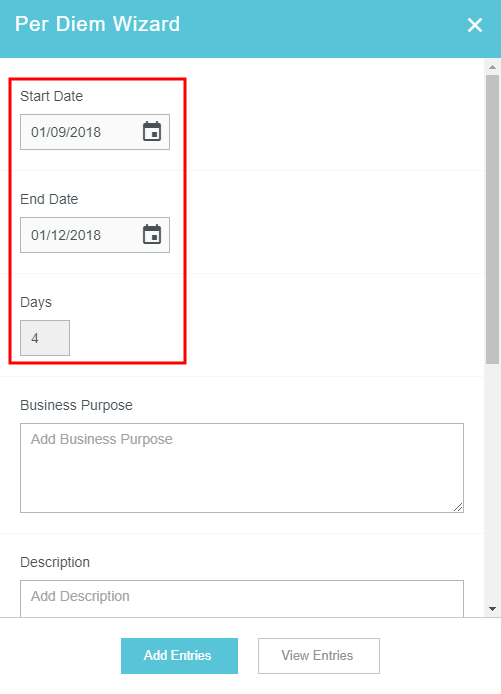Close the Per Diem Wizard dialog
The width and height of the screenshot is (501, 694).
[x=475, y=25]
